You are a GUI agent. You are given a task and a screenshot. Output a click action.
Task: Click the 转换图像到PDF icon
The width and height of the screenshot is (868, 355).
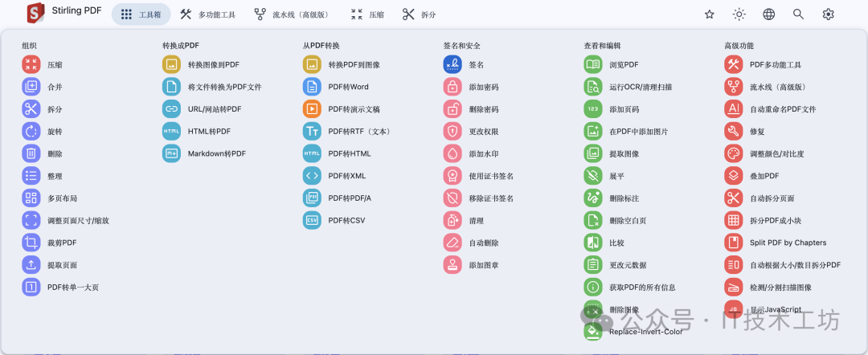172,65
